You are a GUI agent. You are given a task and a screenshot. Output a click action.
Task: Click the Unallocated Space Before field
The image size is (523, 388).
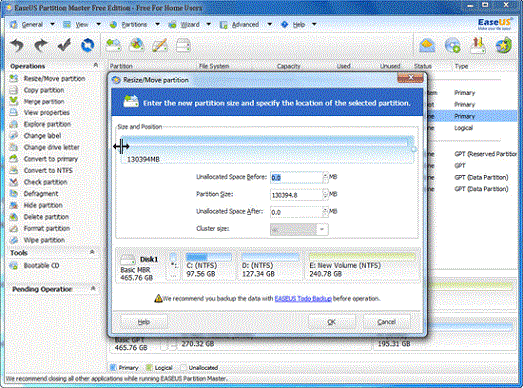click(x=296, y=177)
